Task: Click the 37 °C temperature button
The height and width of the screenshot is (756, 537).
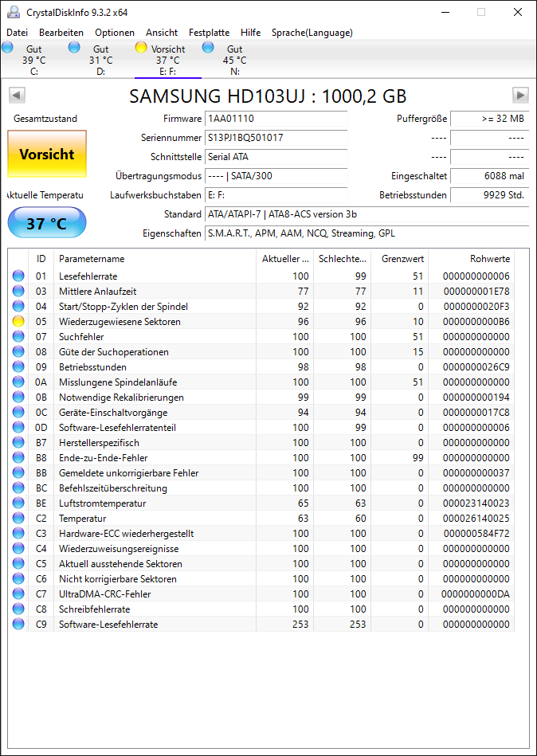Action: point(47,223)
